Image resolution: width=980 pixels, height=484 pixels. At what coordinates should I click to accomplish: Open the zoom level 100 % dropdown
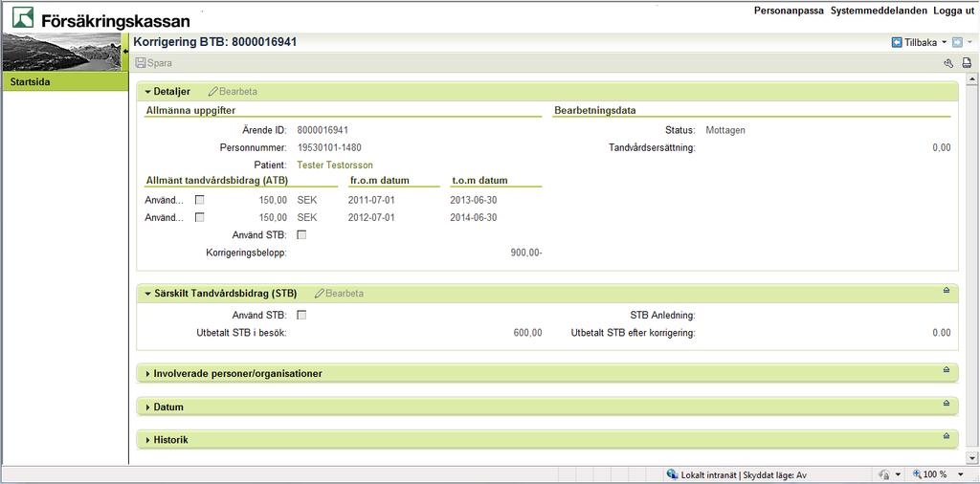[x=959, y=474]
